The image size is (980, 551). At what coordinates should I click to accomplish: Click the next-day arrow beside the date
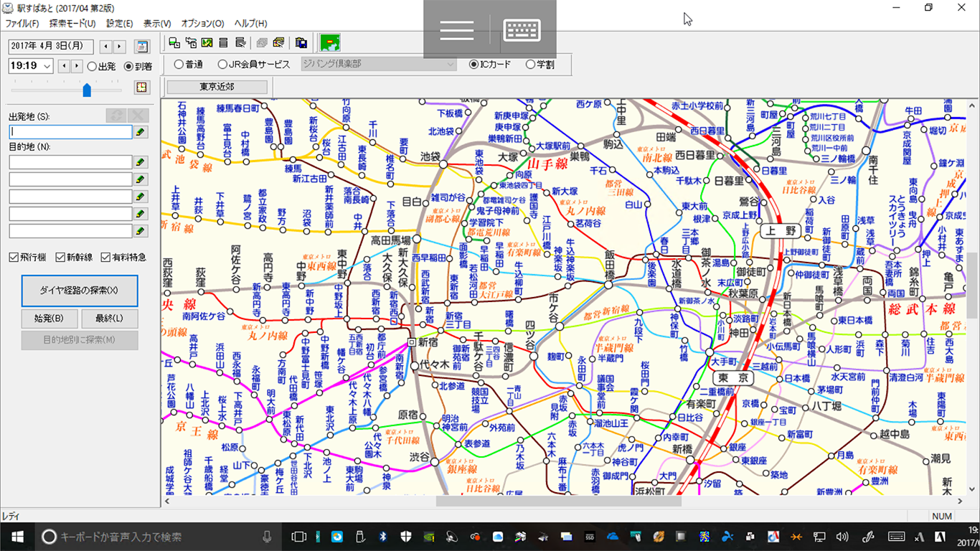pos(118,47)
